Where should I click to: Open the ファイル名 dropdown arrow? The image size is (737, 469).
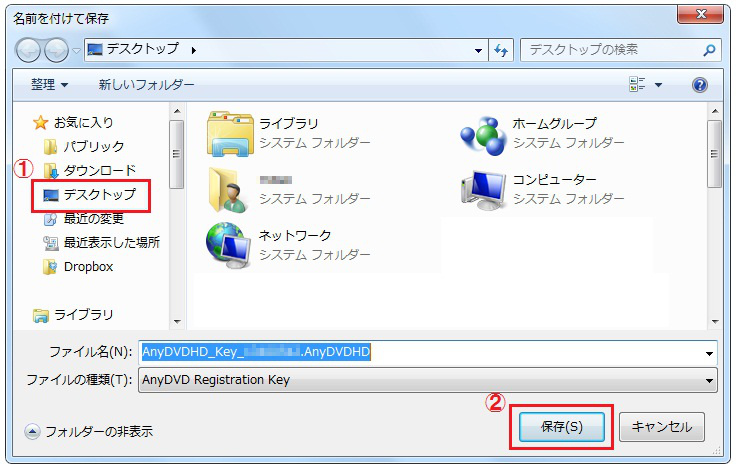pyautogui.click(x=709, y=353)
